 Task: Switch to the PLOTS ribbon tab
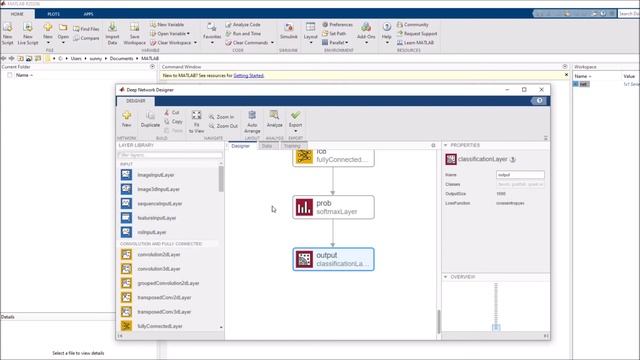53,14
